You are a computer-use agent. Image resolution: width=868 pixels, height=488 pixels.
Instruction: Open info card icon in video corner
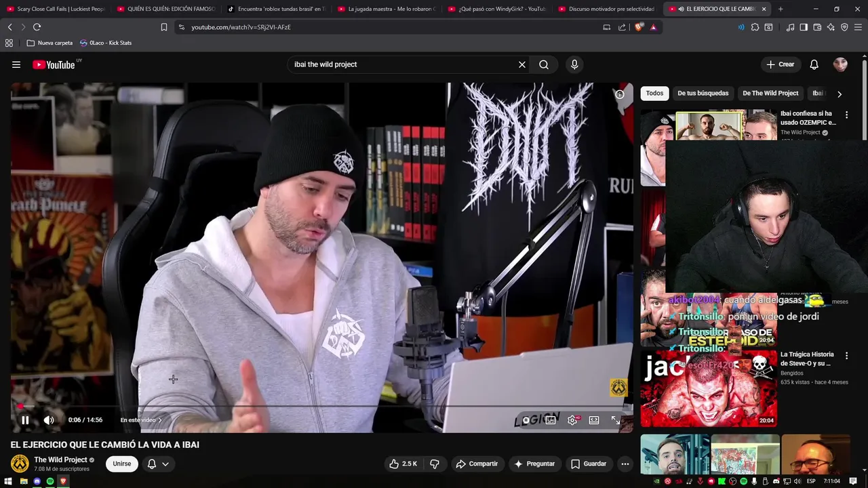point(620,94)
